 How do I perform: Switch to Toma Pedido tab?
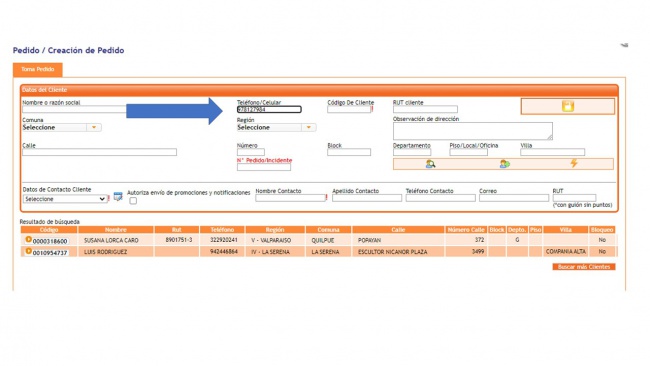[x=38, y=70]
